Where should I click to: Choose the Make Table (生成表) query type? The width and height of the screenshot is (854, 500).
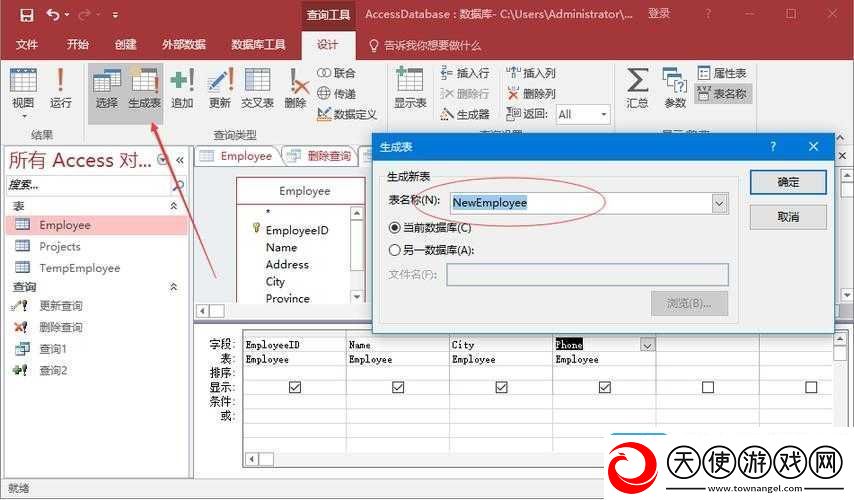click(144, 88)
